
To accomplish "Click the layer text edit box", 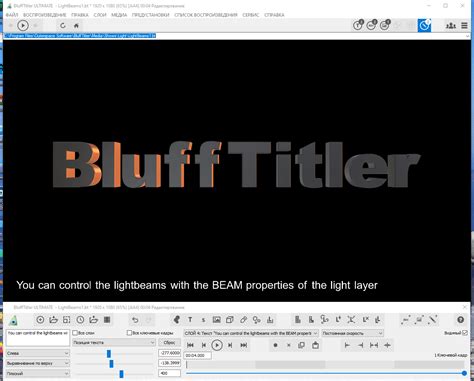I will (x=38, y=338).
